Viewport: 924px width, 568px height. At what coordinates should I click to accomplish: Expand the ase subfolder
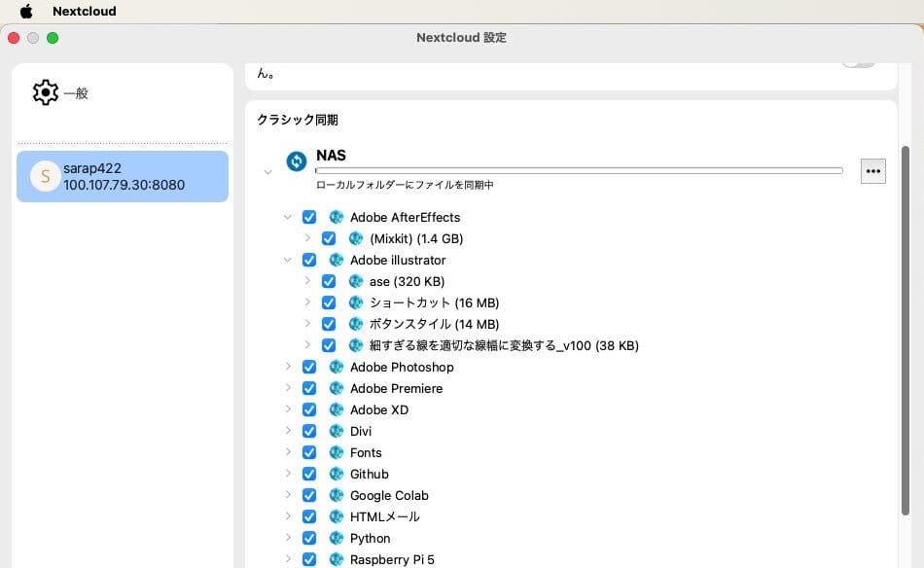coord(307,281)
